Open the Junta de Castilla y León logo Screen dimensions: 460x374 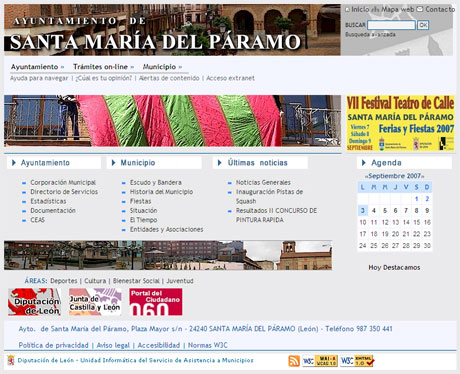click(x=95, y=302)
